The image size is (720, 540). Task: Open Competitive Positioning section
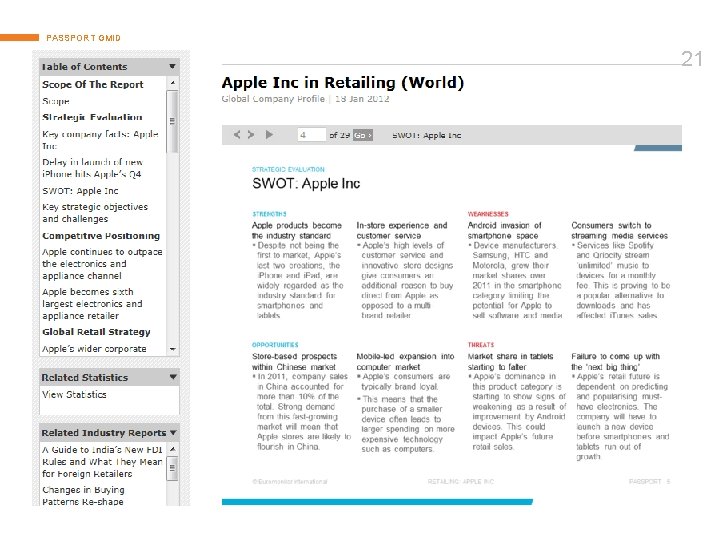101,236
